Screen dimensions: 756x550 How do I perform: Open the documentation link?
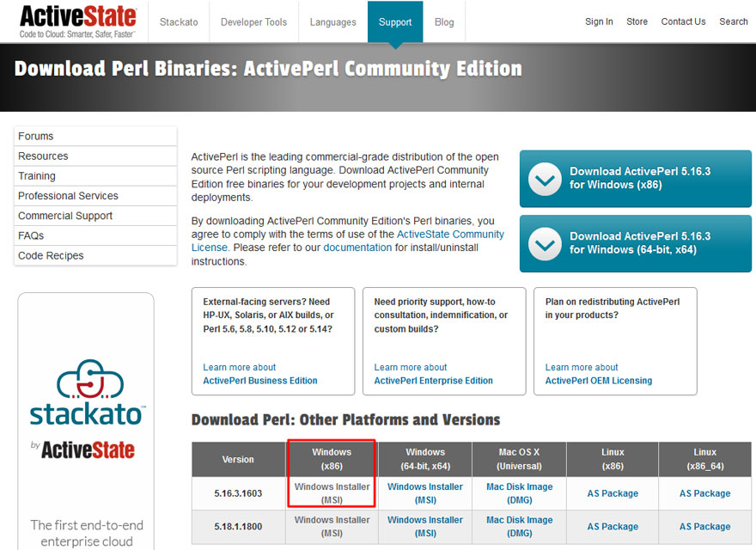tap(357, 247)
